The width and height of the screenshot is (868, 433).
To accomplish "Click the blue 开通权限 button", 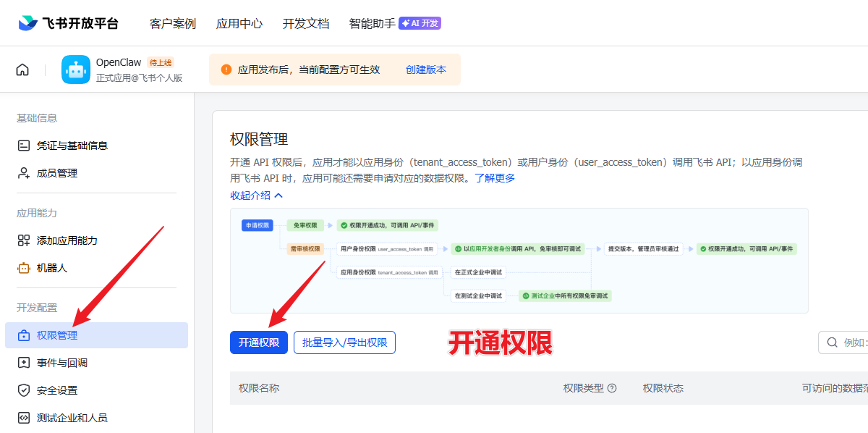I will (259, 342).
